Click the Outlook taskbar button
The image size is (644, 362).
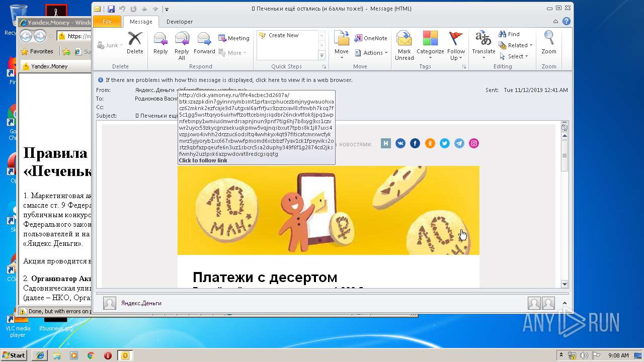[125, 355]
